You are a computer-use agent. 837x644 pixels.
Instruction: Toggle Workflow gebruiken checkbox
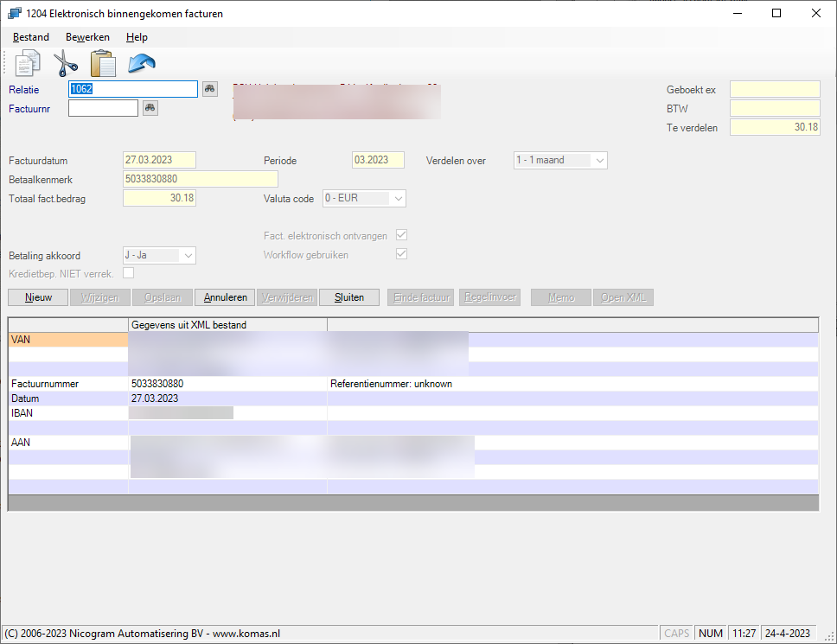point(401,254)
